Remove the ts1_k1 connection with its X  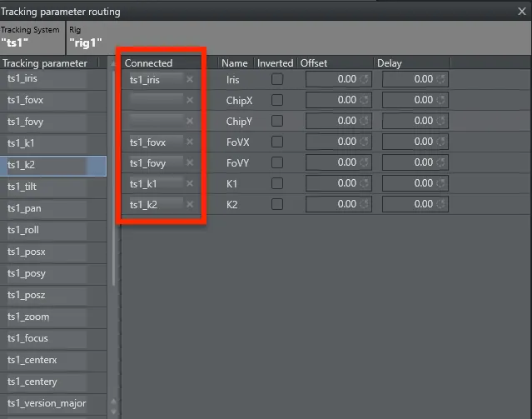190,183
